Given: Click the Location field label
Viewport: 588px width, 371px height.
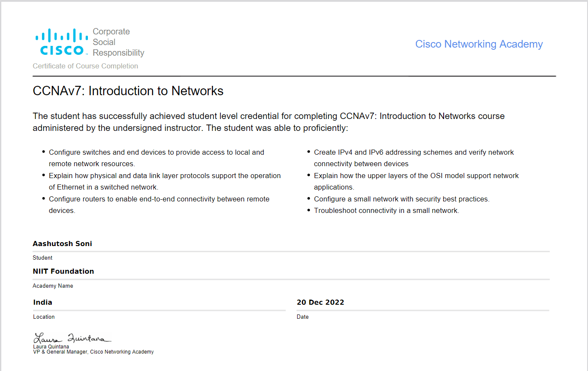Looking at the screenshot, I should click(x=44, y=317).
